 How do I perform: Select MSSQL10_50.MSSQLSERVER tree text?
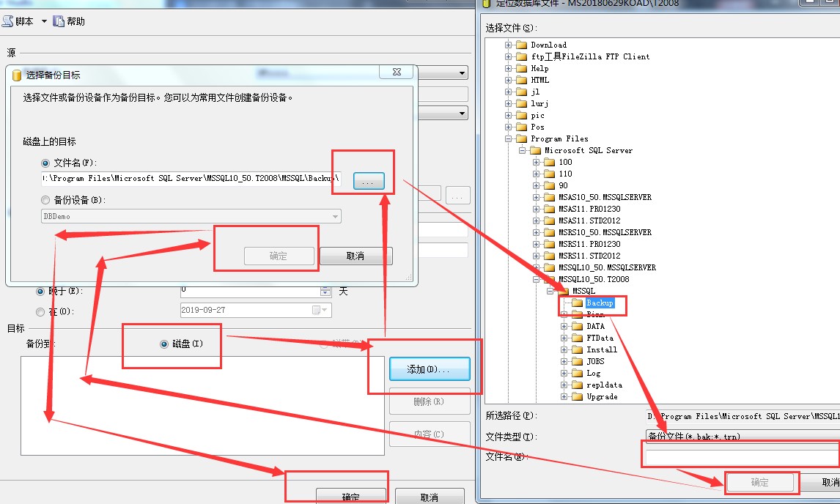click(x=607, y=268)
